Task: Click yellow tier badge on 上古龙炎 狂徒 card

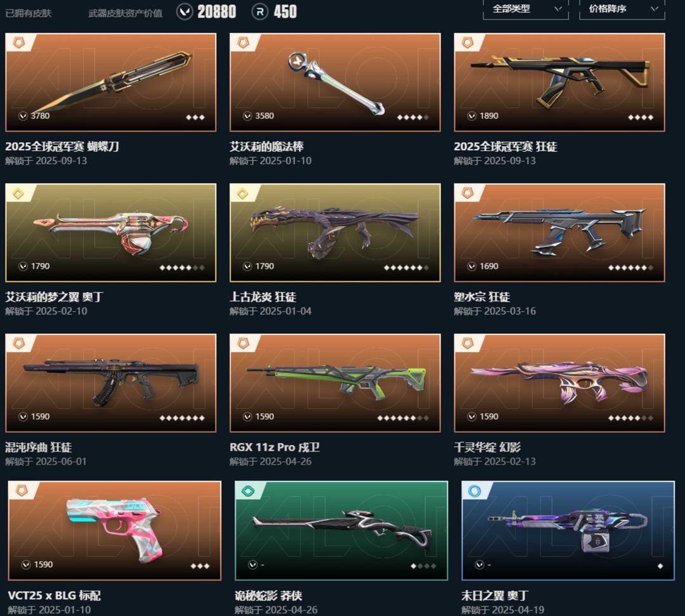Action: [x=242, y=193]
